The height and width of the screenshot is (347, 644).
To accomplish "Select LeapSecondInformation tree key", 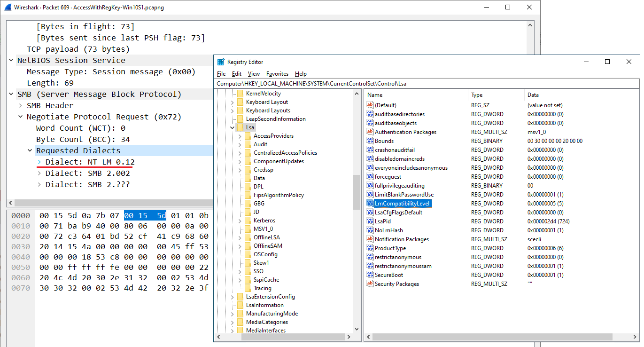I will (x=276, y=119).
